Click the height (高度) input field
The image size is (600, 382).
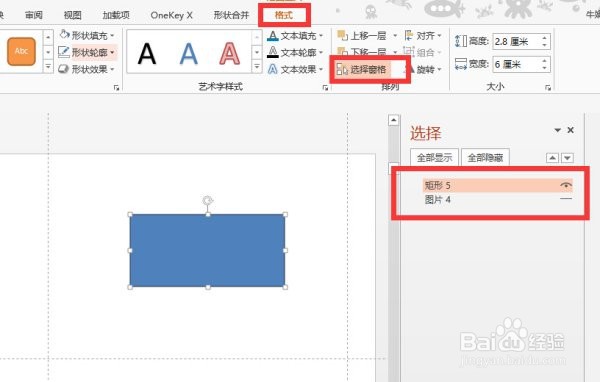pyautogui.click(x=516, y=41)
